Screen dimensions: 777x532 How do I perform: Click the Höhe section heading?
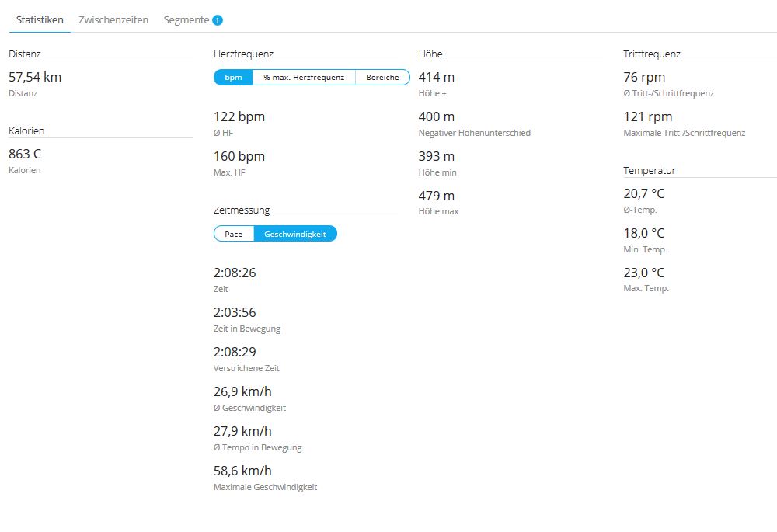pos(430,54)
